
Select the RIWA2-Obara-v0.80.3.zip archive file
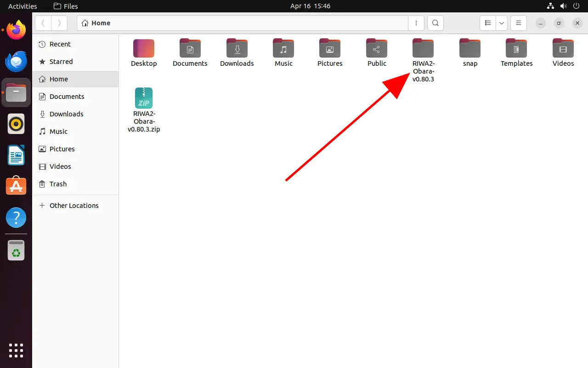(144, 98)
